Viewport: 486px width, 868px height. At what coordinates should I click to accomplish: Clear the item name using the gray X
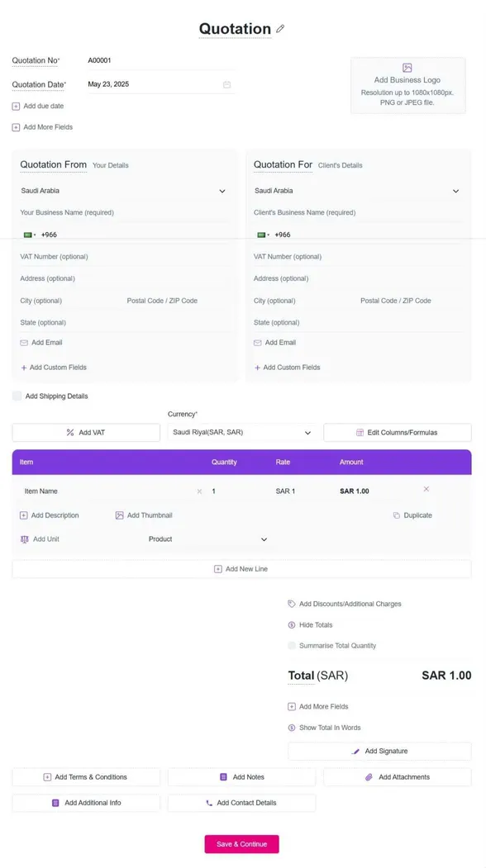(199, 491)
